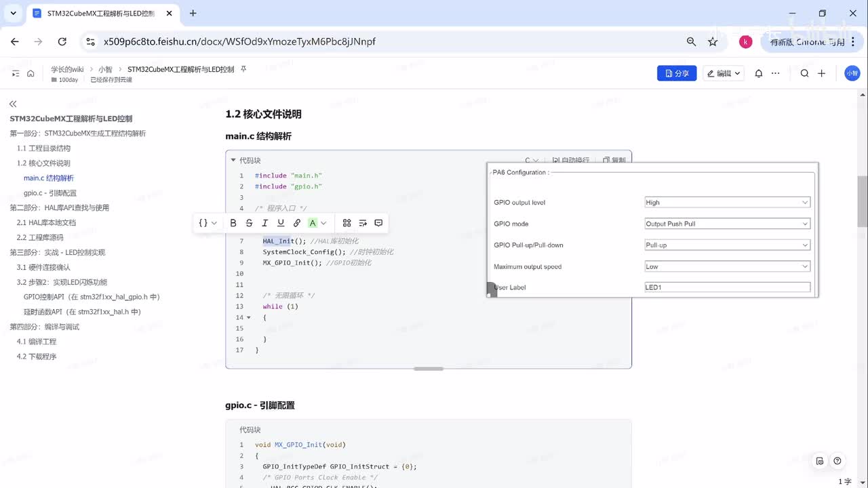This screenshot has width=868, height=488.
Task: Open the 小智 user avatar
Action: click(x=852, y=73)
